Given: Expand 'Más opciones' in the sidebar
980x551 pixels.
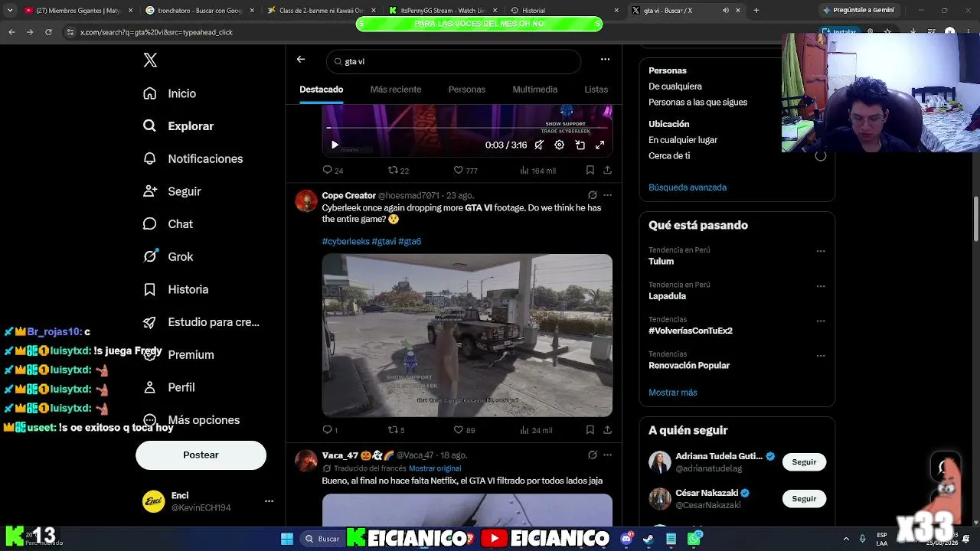Looking at the screenshot, I should (x=191, y=420).
